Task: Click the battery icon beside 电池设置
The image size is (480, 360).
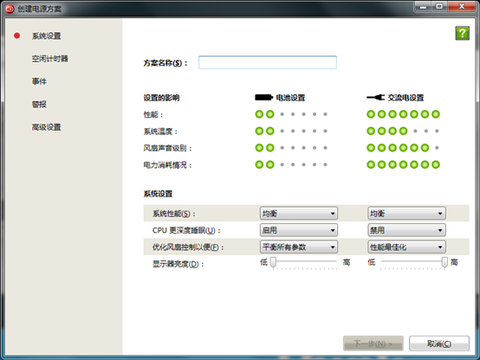Action: 264,98
